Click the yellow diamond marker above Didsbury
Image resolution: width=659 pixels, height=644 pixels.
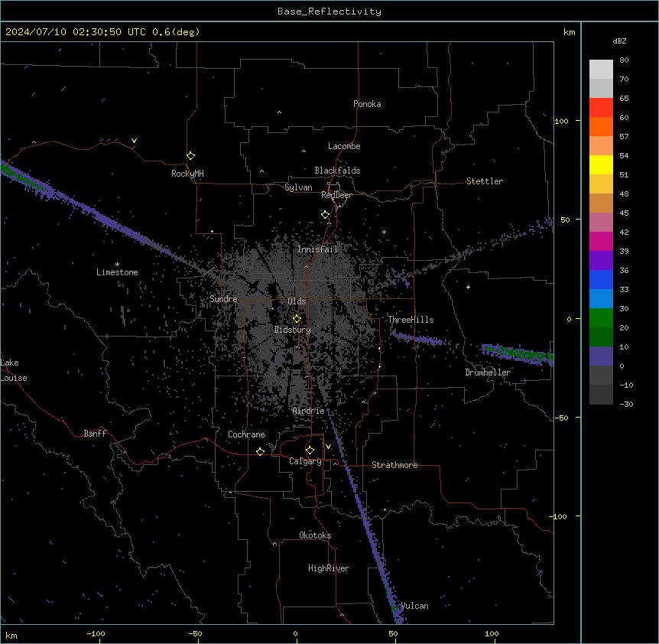click(297, 318)
